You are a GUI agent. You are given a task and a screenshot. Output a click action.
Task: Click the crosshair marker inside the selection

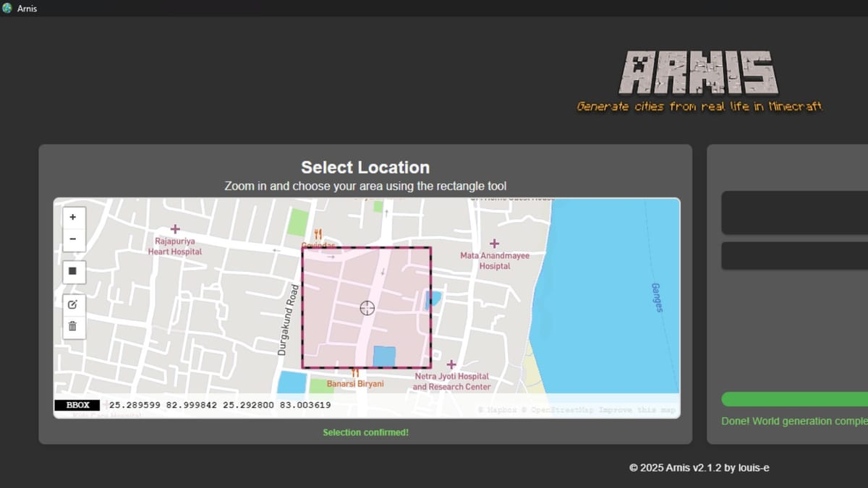click(x=367, y=308)
